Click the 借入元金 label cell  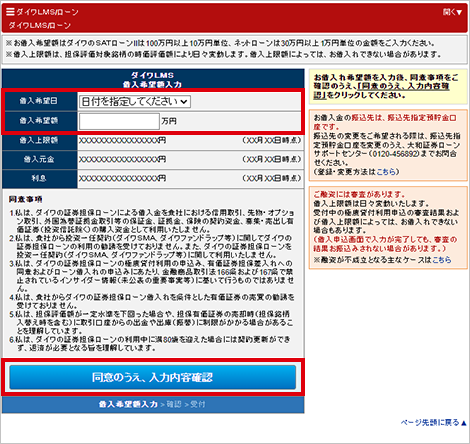point(39,159)
